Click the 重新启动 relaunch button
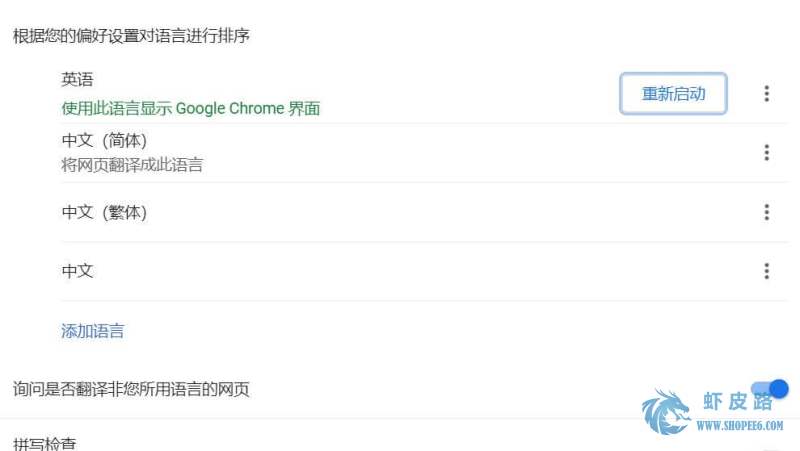 pyautogui.click(x=673, y=93)
